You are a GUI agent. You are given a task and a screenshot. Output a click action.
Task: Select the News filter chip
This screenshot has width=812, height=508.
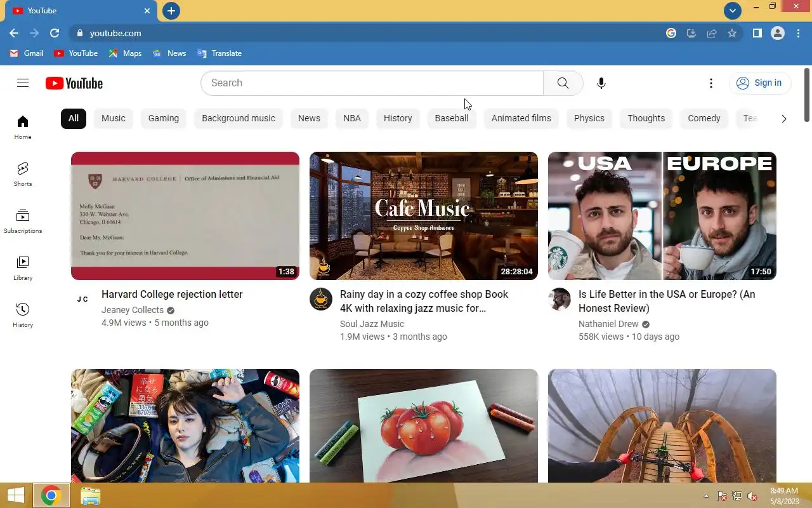pyautogui.click(x=309, y=119)
